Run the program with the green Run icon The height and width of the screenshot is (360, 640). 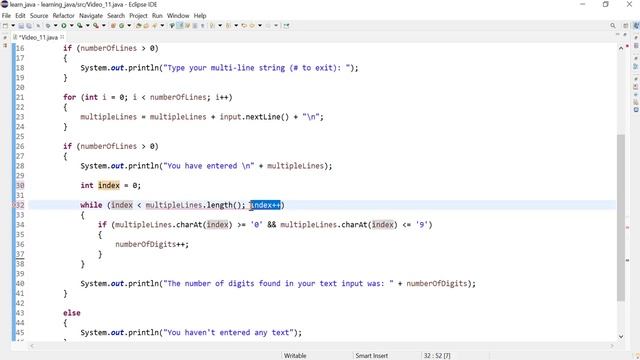tap(64, 25)
